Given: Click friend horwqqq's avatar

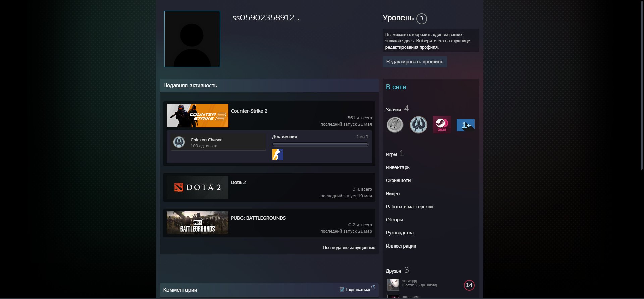Looking at the screenshot, I should click(393, 285).
